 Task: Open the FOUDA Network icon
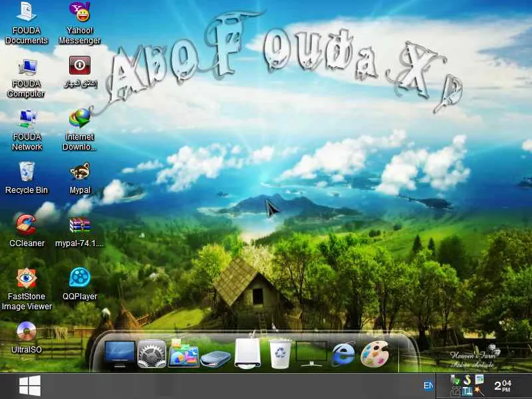coord(27,130)
